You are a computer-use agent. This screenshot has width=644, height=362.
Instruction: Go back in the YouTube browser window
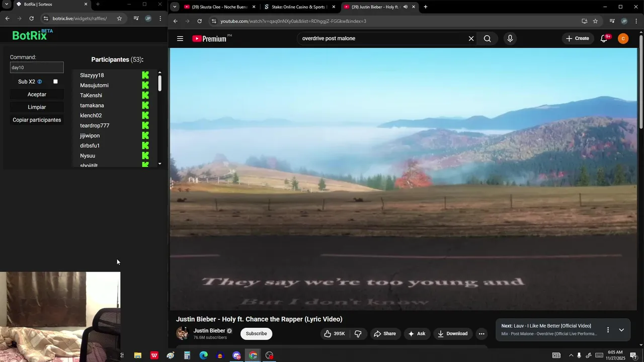pyautogui.click(x=176, y=21)
